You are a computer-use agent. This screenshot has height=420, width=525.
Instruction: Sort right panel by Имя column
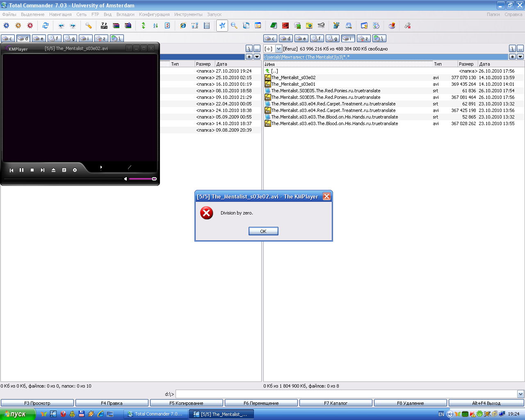[x=348, y=64]
